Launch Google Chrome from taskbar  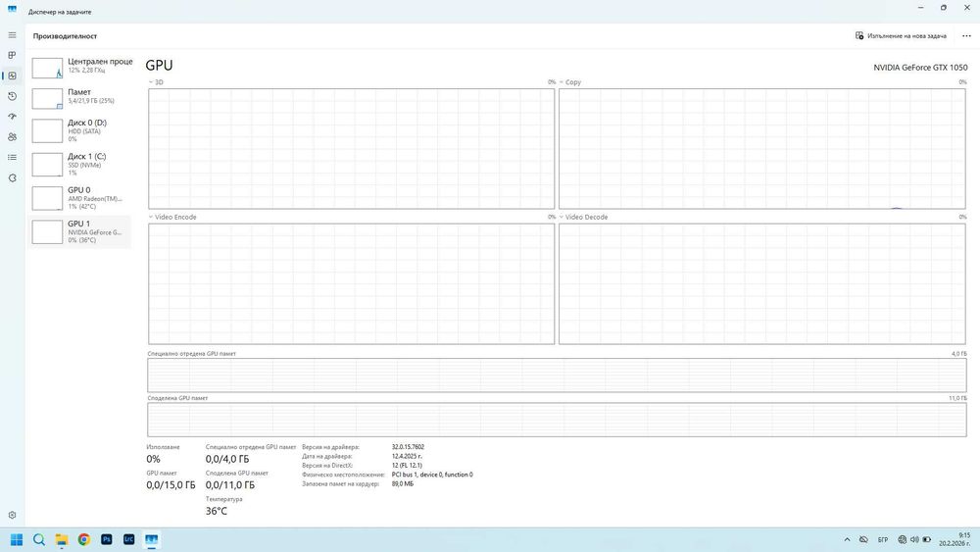coord(83,539)
